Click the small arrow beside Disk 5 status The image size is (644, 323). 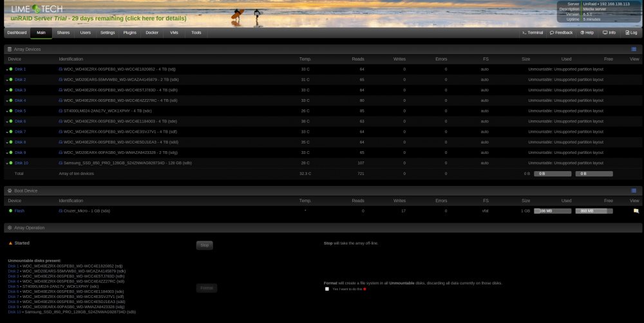coord(7,111)
